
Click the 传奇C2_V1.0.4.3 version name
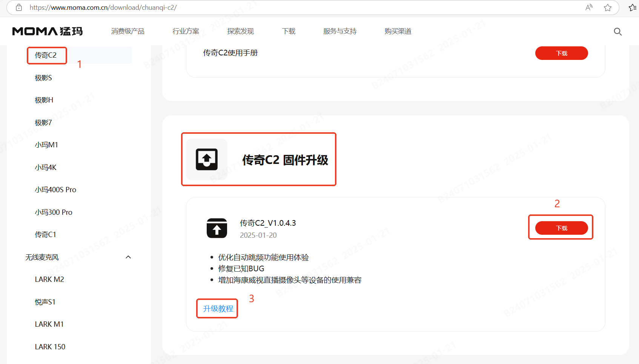click(x=268, y=223)
